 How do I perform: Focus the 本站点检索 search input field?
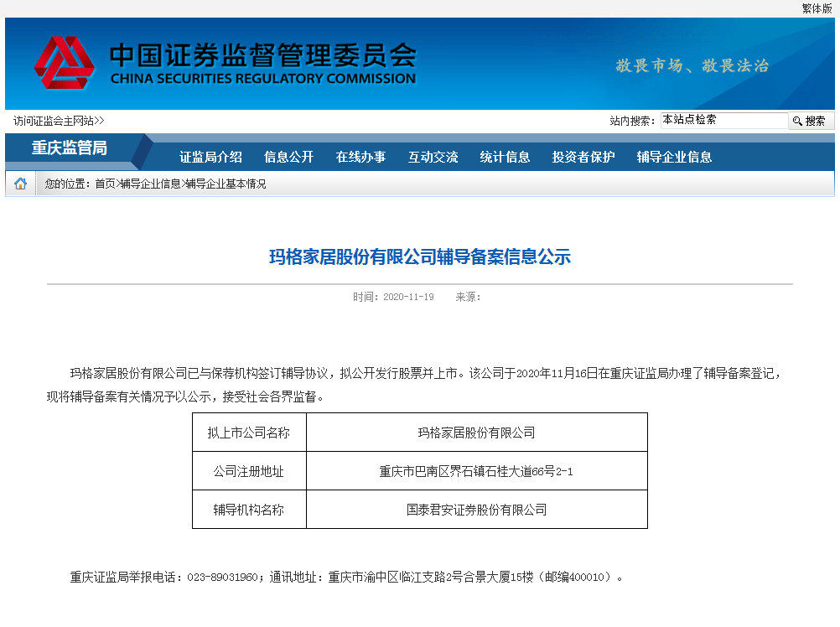[x=723, y=120]
